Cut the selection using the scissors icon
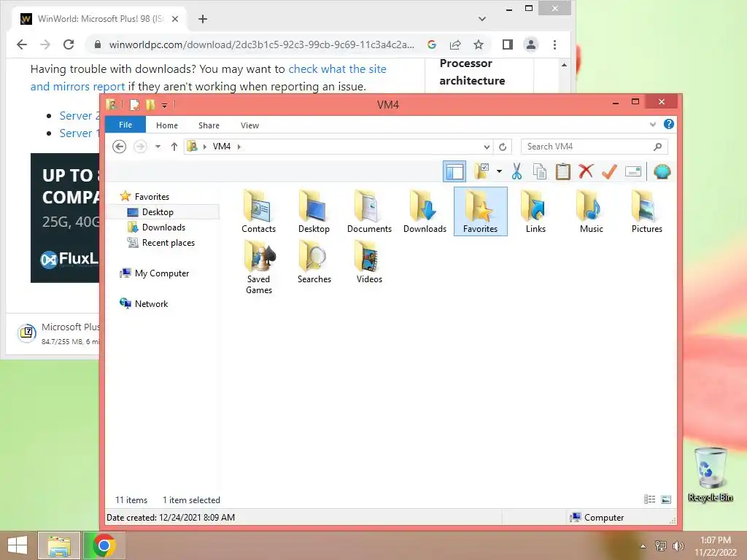Viewport: 747px width, 560px height. tap(516, 171)
